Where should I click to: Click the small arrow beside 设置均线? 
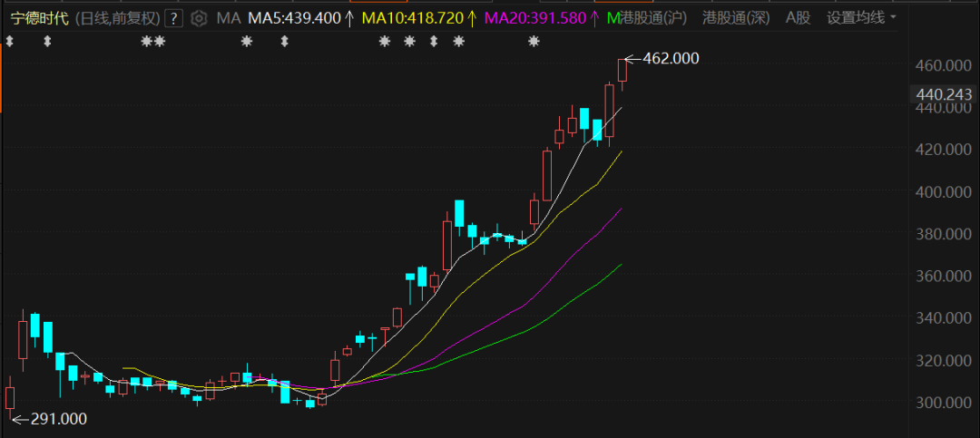pyautogui.click(x=892, y=18)
